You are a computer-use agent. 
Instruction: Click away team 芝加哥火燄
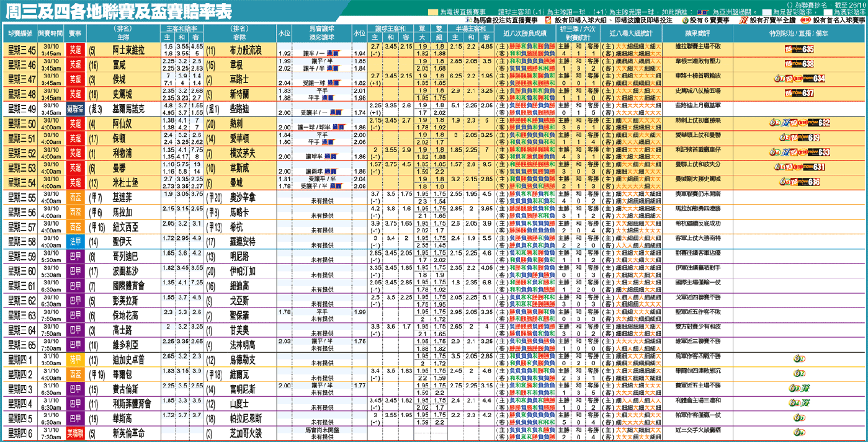(x=246, y=433)
